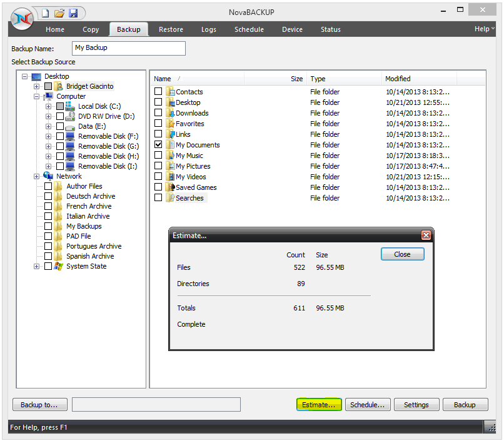Collapse the Desktop tree node

coord(25,76)
